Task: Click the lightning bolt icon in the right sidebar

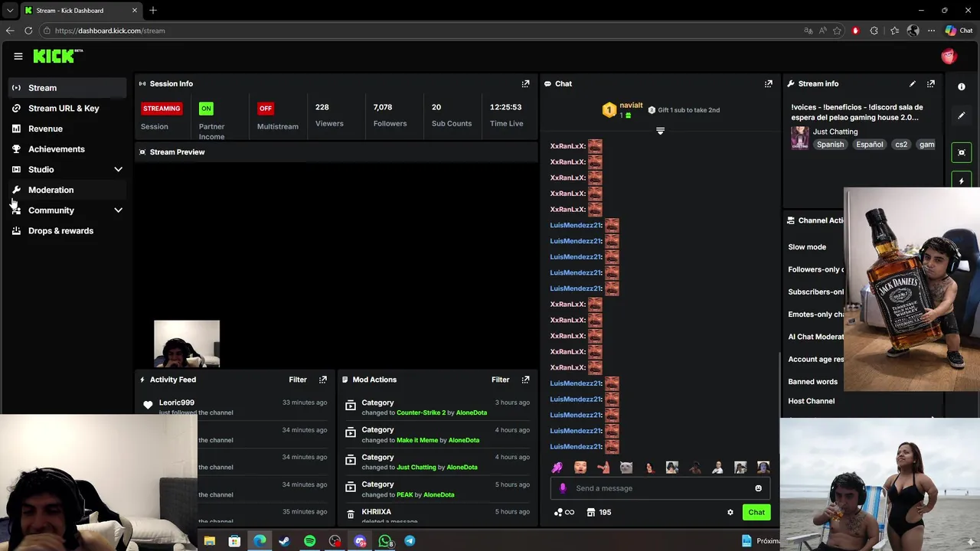Action: tap(962, 181)
